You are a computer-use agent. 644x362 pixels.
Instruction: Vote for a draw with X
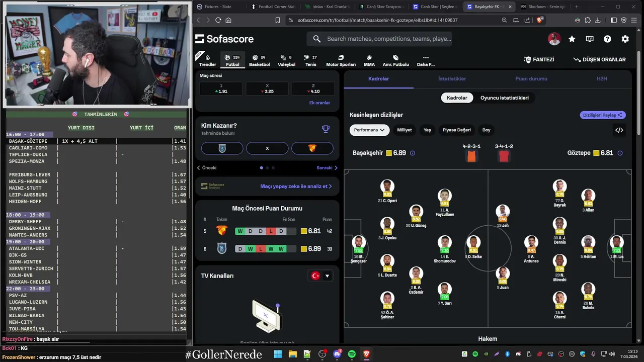coord(267,148)
